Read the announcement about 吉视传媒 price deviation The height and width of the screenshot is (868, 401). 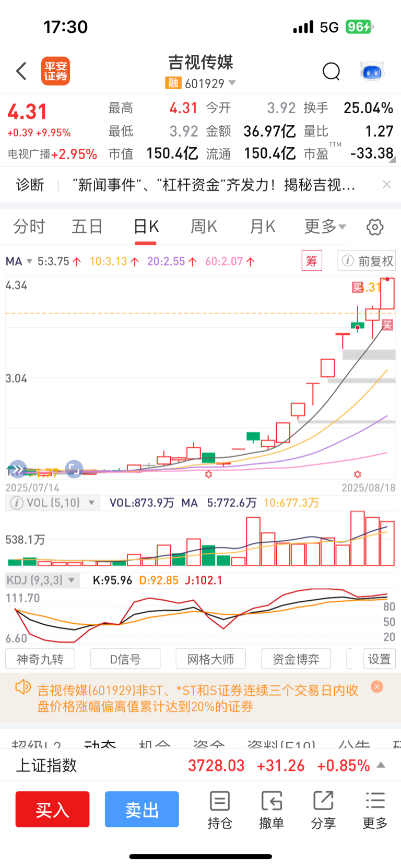(x=197, y=698)
